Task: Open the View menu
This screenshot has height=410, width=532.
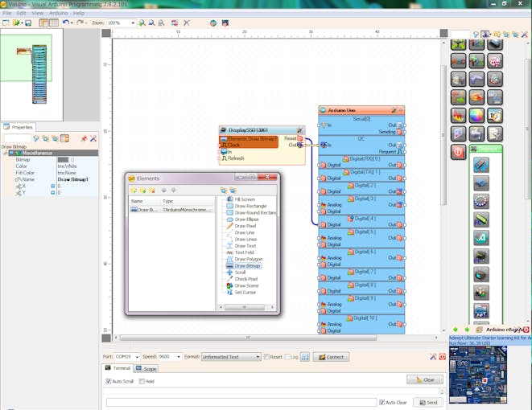Action: tap(38, 13)
